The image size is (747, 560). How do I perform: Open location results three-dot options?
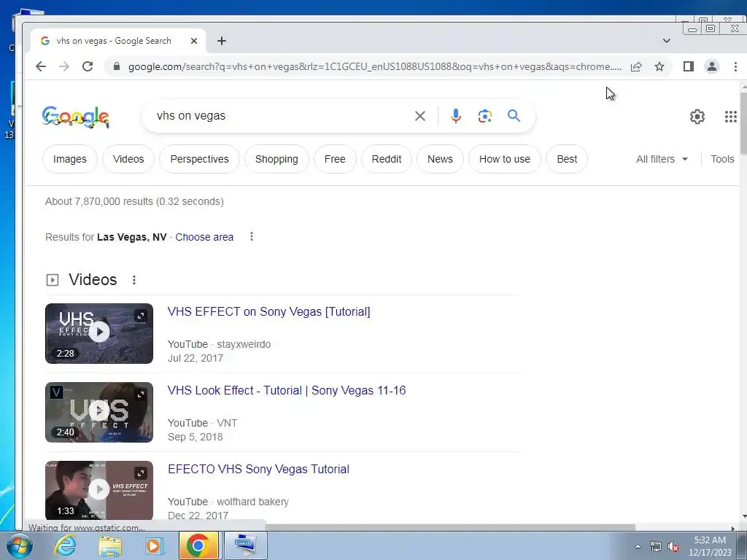point(252,237)
